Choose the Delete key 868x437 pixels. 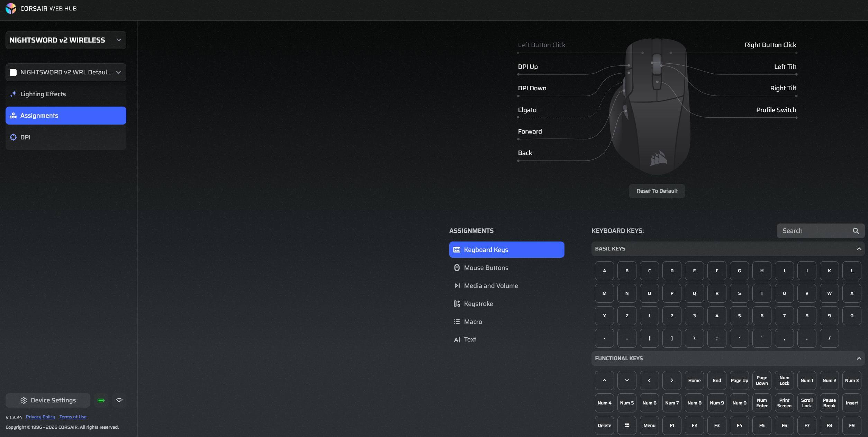[x=604, y=425]
